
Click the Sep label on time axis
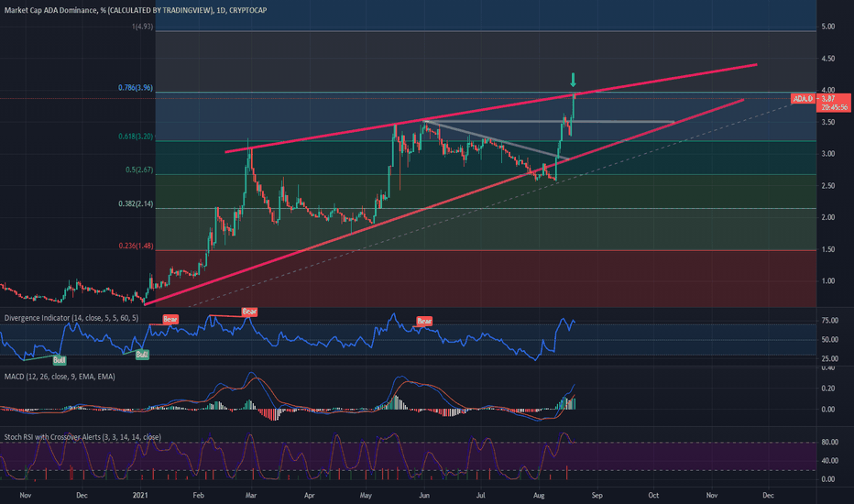pos(597,495)
